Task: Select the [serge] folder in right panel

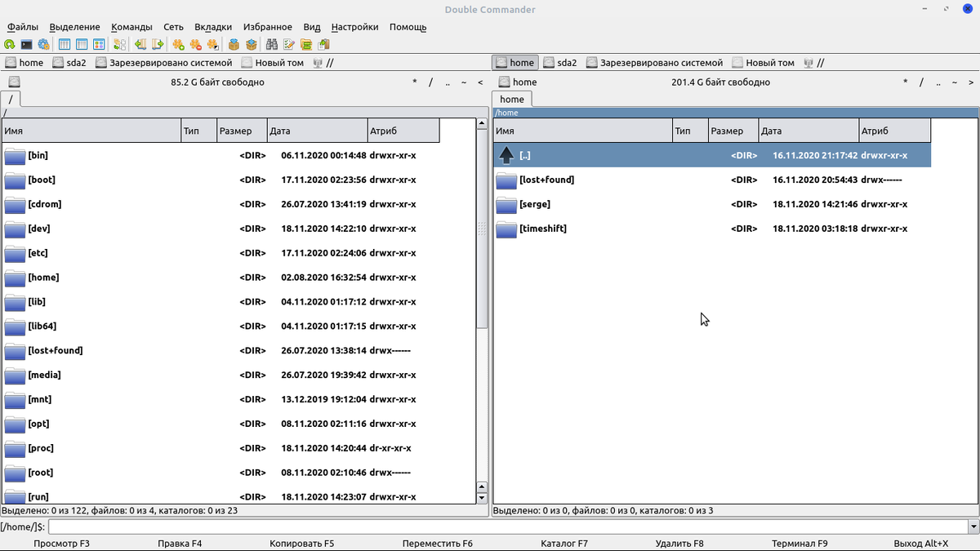Action: [711, 204]
